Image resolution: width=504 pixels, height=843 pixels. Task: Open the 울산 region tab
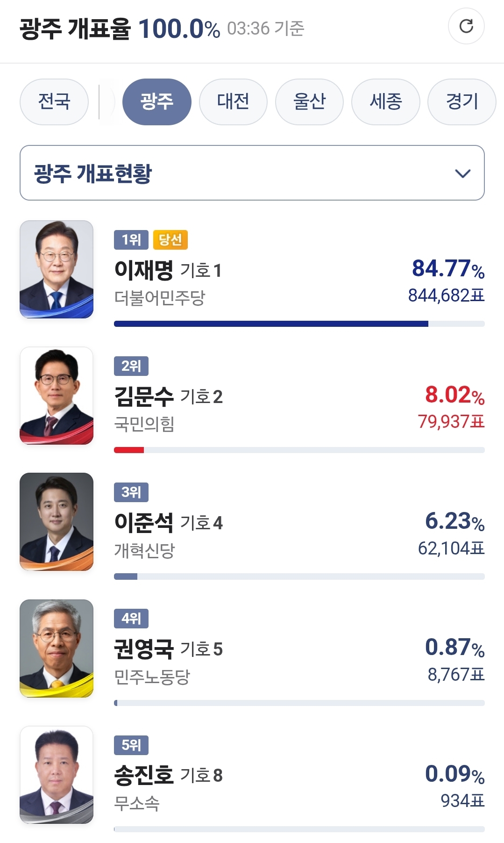[x=309, y=101]
